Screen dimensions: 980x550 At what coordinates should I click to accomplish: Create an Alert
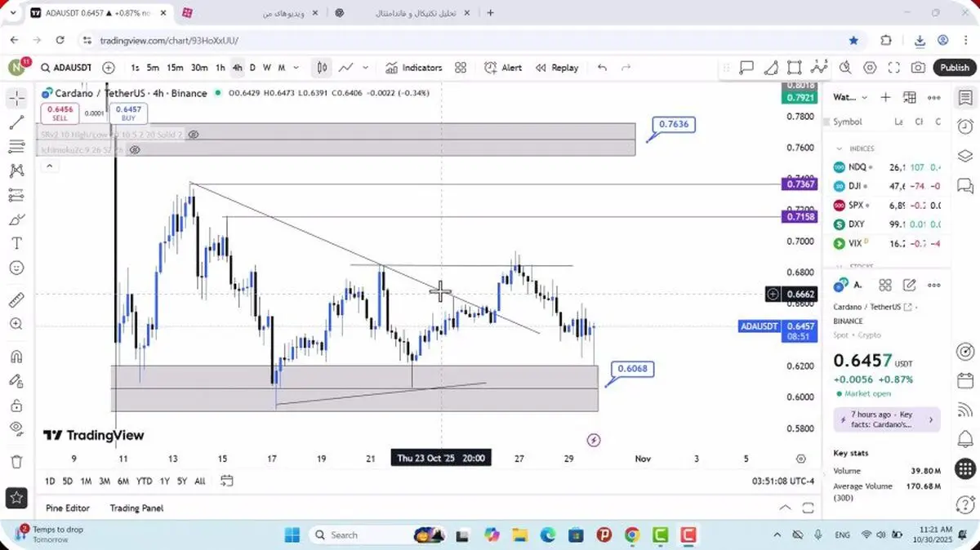pyautogui.click(x=503, y=68)
